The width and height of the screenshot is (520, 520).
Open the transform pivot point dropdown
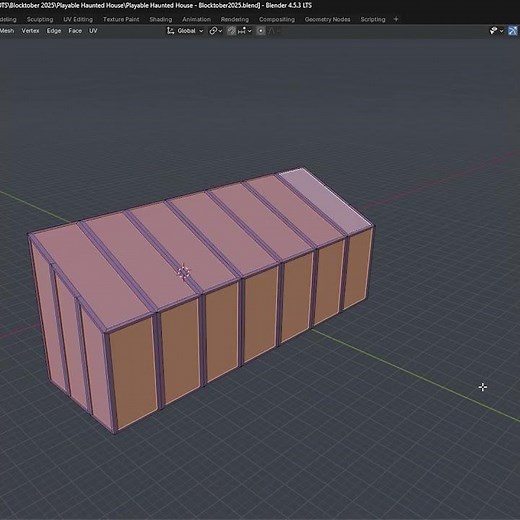click(216, 31)
